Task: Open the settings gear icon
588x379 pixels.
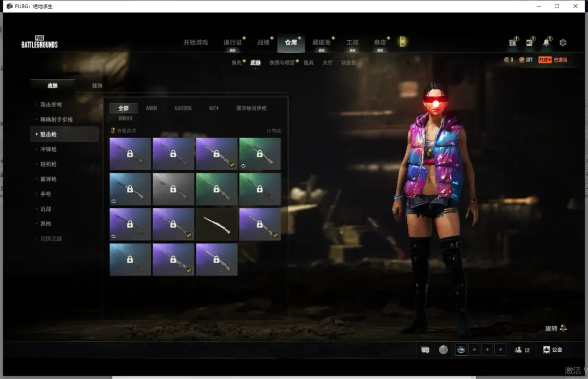Action: (563, 43)
